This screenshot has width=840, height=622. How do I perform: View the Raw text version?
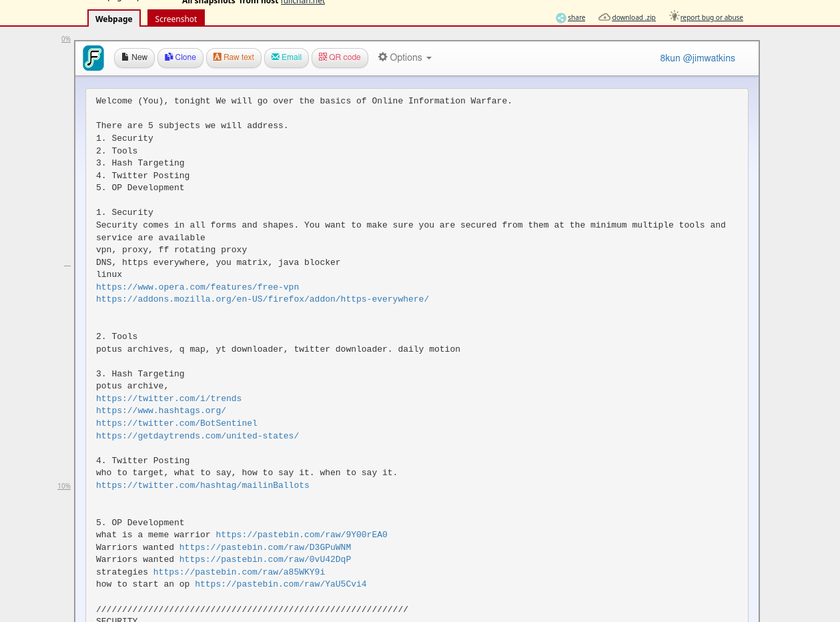234,58
